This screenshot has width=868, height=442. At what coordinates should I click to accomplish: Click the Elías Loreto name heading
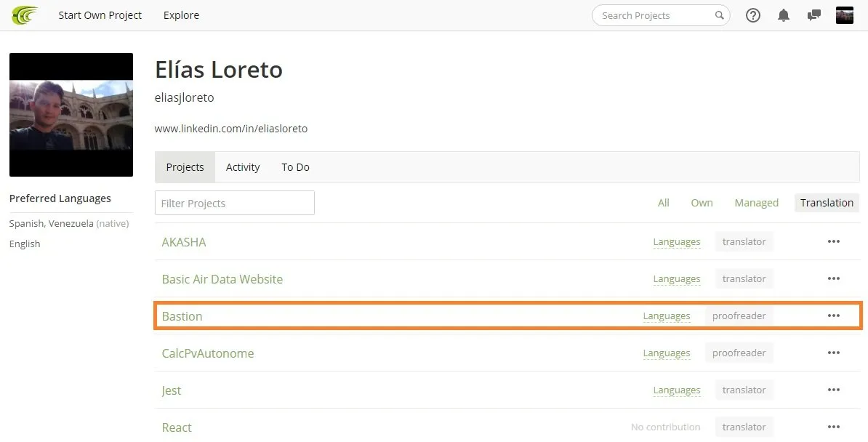[219, 70]
